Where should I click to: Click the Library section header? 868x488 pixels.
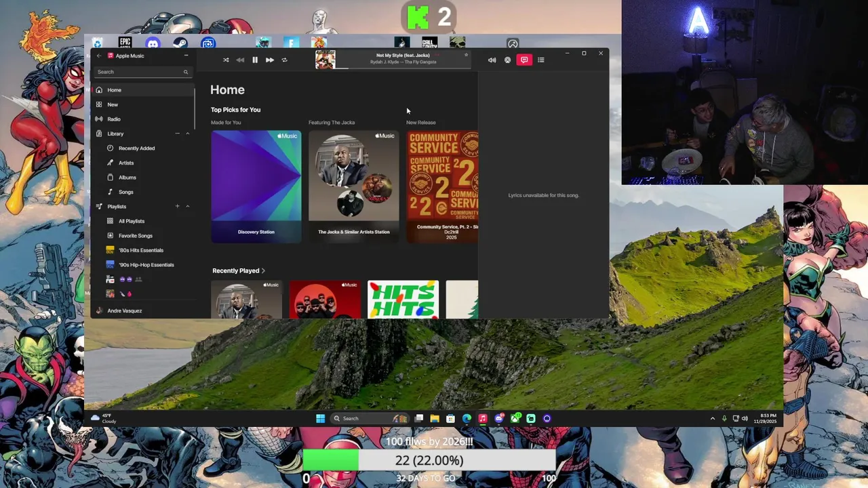point(115,134)
